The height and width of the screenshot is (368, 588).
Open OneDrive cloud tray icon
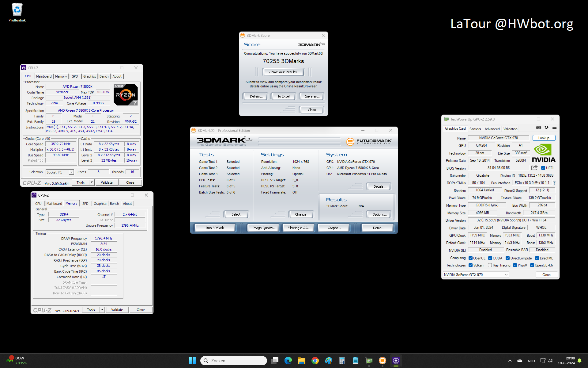520,361
